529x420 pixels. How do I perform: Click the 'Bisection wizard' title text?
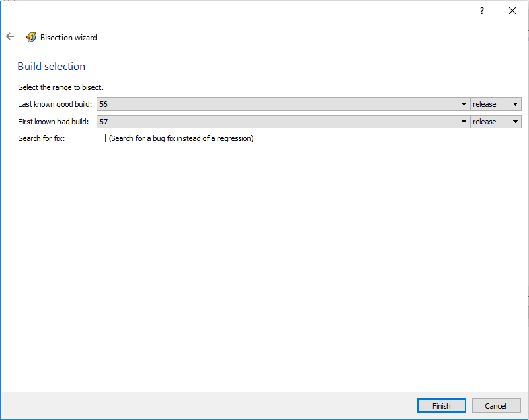tap(69, 38)
